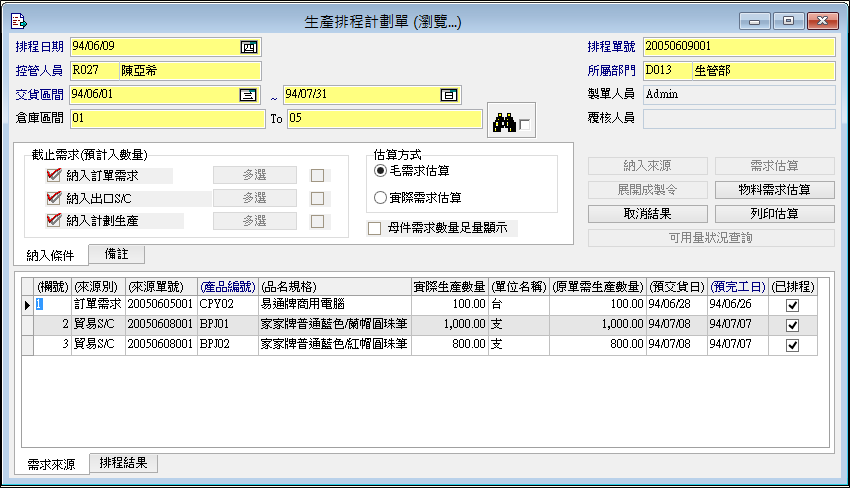The width and height of the screenshot is (850, 488).
Task: Open date picker for 交貨區間 start date
Action: coord(247,95)
